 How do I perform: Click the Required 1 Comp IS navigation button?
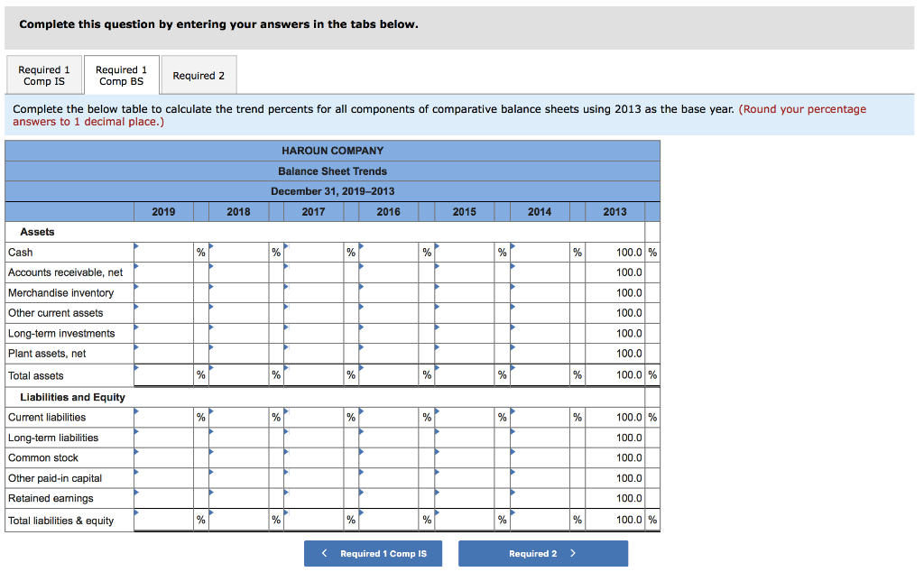point(373,553)
